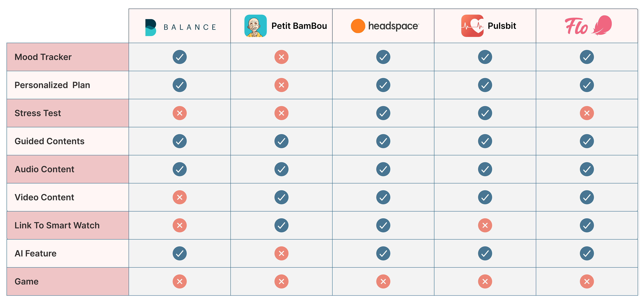Image resolution: width=644 pixels, height=304 pixels.
Task: Click the Petit BamBou monk icon
Action: pyautogui.click(x=255, y=26)
